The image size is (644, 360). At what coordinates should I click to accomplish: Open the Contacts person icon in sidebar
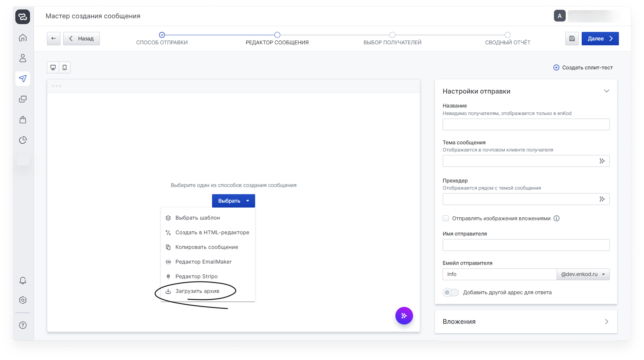[23, 58]
